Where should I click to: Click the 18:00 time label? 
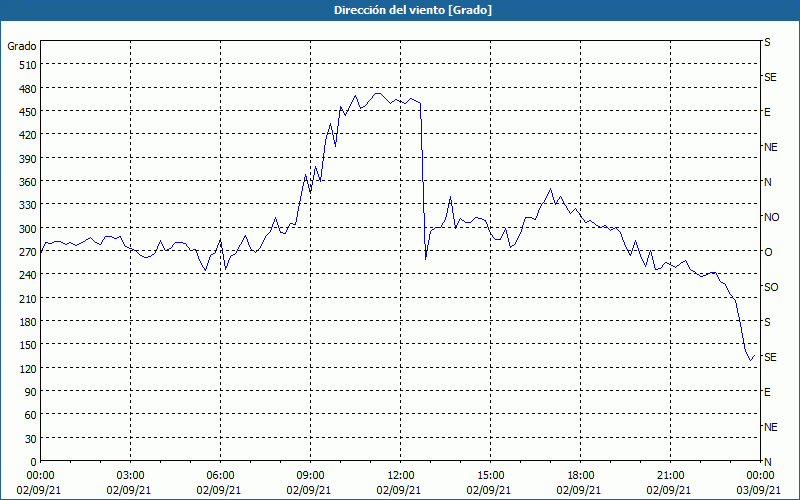click(581, 476)
